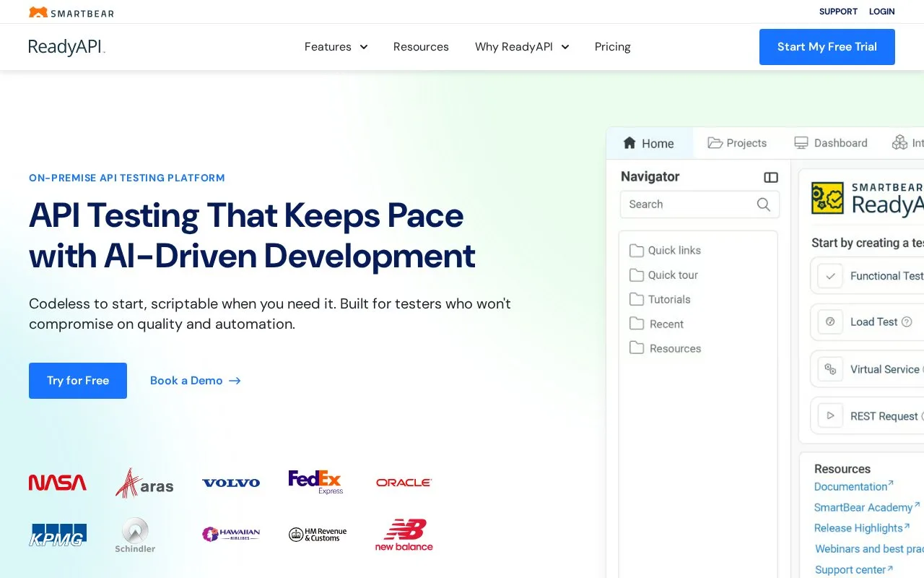Click the Aras customer logo
This screenshot has height=578, width=924.
point(144,483)
